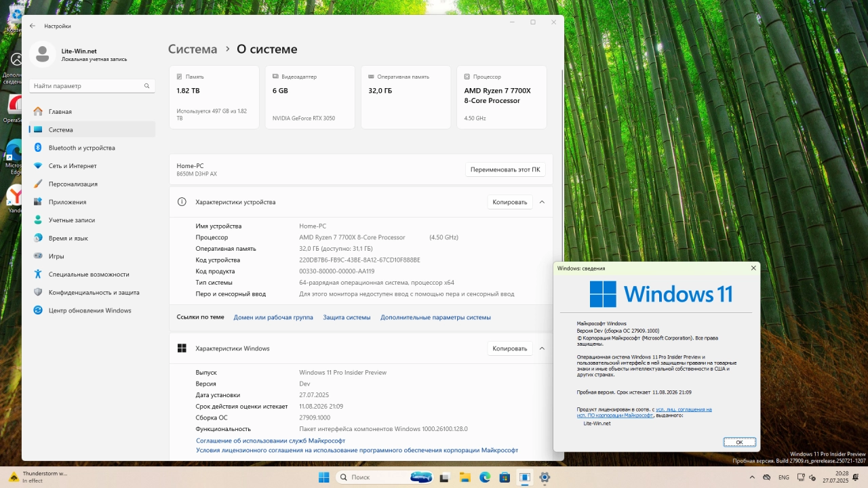Open Bluetooth и устройства settings page
Viewport: 868px width, 488px height.
(92, 148)
